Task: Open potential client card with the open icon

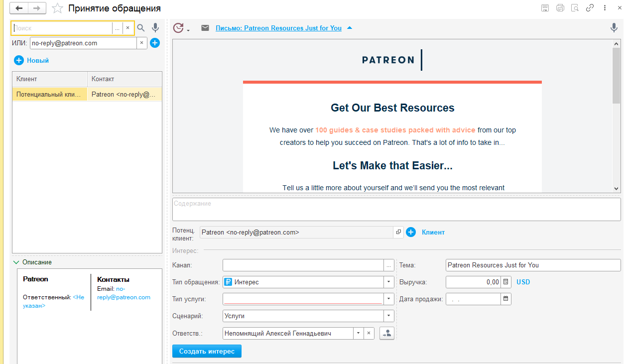Action: [x=398, y=232]
